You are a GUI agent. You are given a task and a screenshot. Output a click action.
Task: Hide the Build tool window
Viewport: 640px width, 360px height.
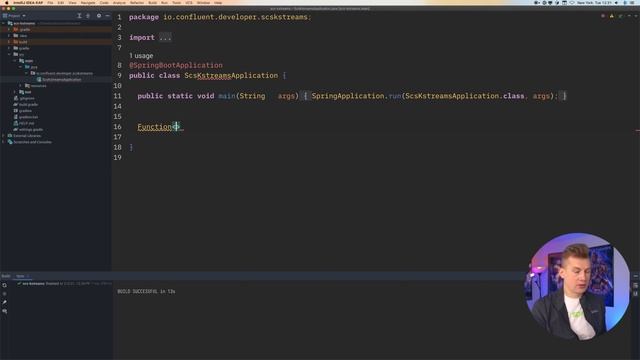[636, 276]
